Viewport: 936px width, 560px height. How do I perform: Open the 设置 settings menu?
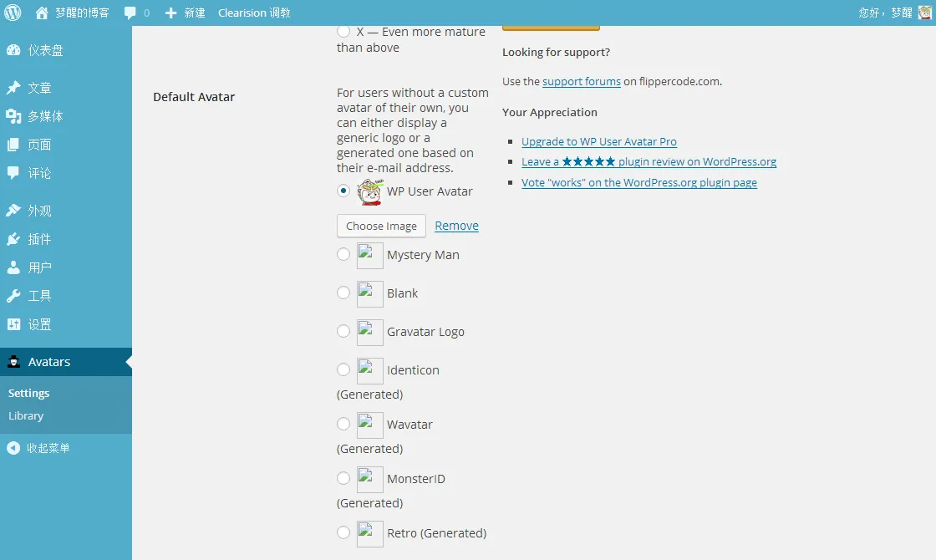(39, 324)
